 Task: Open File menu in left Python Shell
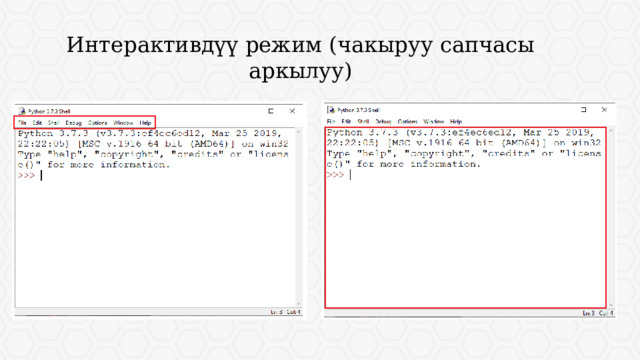tap(22, 123)
